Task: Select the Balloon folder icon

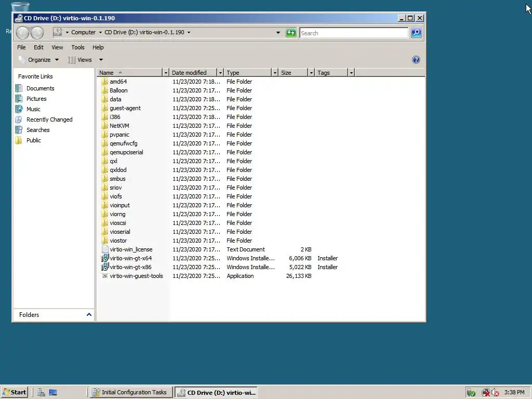Action: [104, 90]
